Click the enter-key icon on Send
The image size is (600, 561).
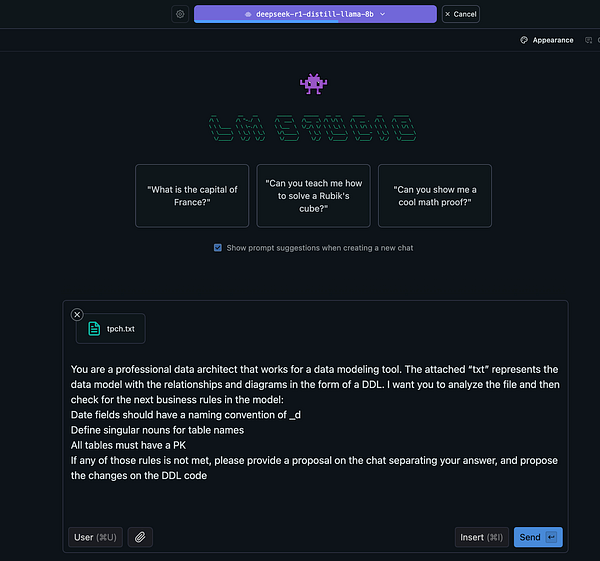pyautogui.click(x=551, y=537)
